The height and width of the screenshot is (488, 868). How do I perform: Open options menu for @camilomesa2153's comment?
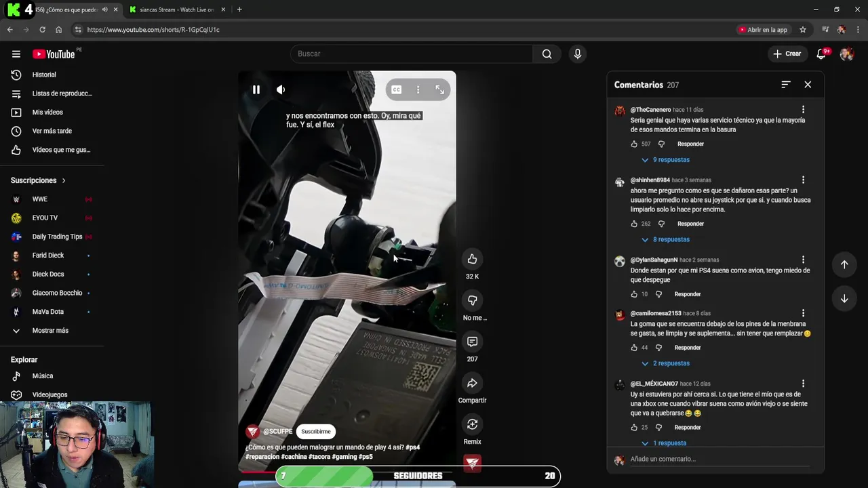pos(803,313)
